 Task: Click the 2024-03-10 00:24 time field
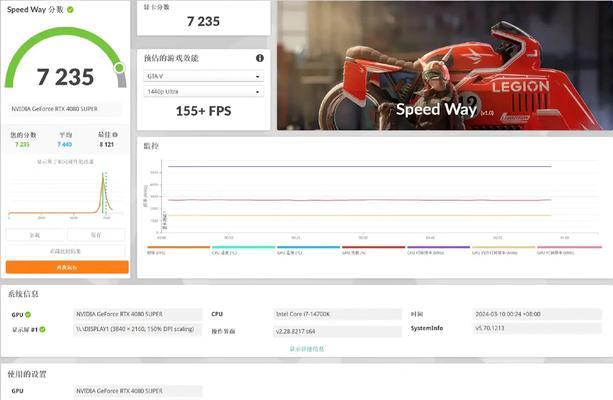(537, 314)
